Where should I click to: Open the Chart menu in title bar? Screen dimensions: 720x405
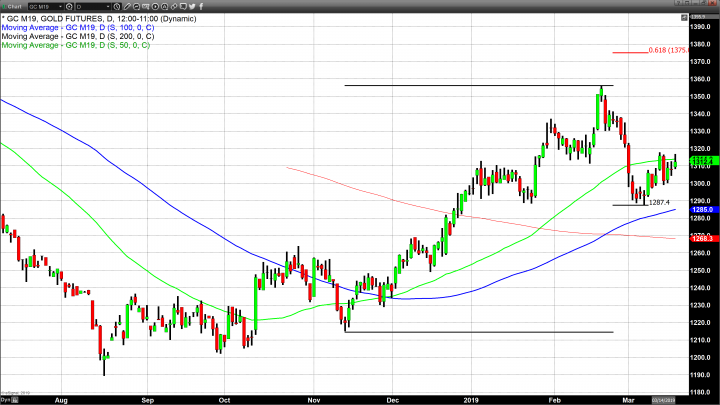pos(14,6)
